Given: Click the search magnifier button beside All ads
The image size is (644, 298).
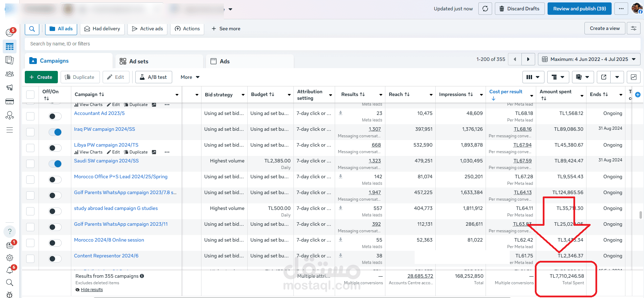Looking at the screenshot, I should point(32,29).
